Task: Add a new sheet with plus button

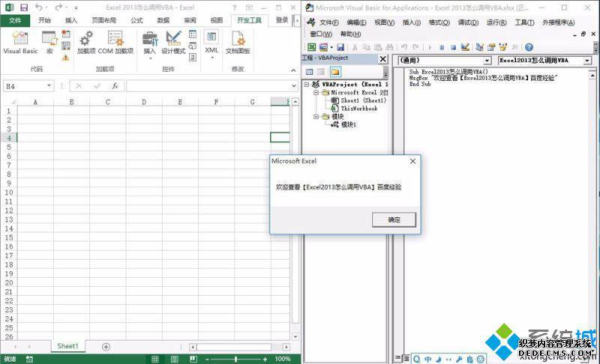Action: pos(106,347)
